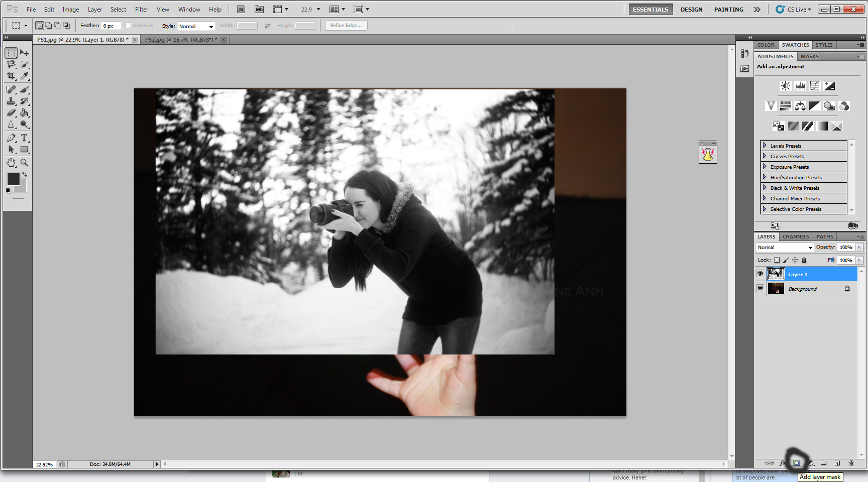Viewport: 868px width, 482px height.
Task: Open the Image menu
Action: (x=71, y=10)
